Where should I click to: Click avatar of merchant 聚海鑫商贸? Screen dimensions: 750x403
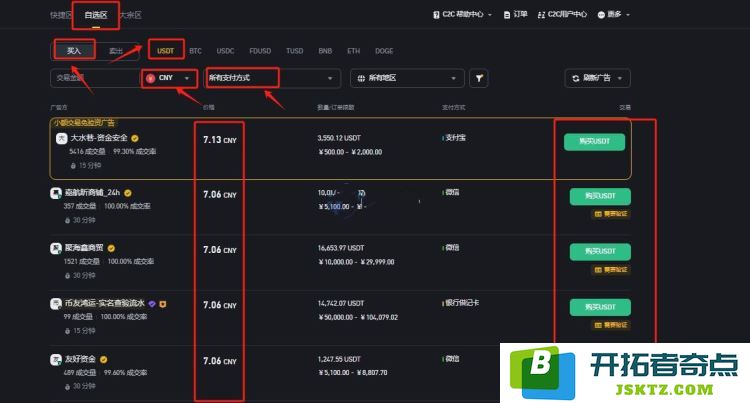pyautogui.click(x=56, y=249)
